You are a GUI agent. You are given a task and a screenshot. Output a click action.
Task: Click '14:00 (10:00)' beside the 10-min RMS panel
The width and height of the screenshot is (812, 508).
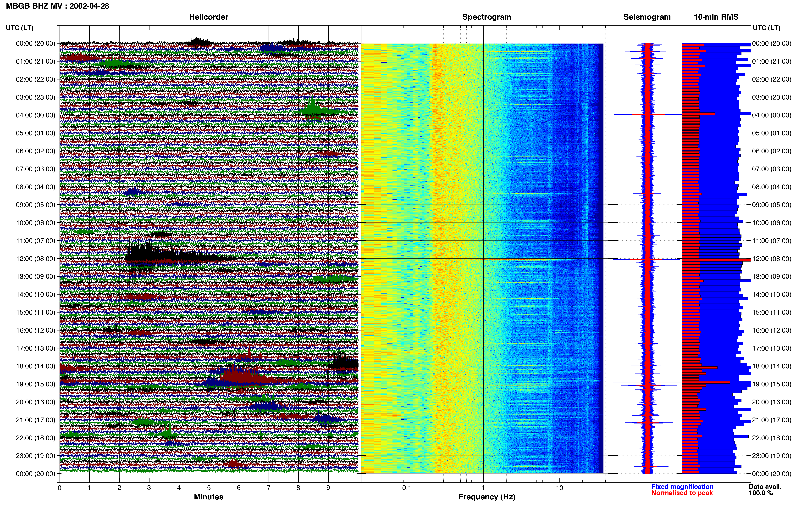point(772,295)
